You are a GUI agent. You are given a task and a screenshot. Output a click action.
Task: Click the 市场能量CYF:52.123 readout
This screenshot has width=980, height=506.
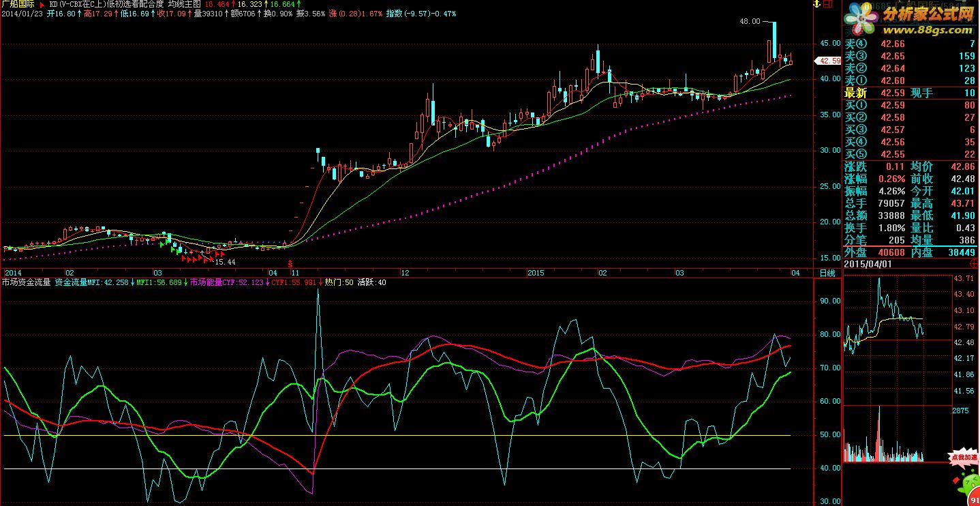pyautogui.click(x=226, y=282)
